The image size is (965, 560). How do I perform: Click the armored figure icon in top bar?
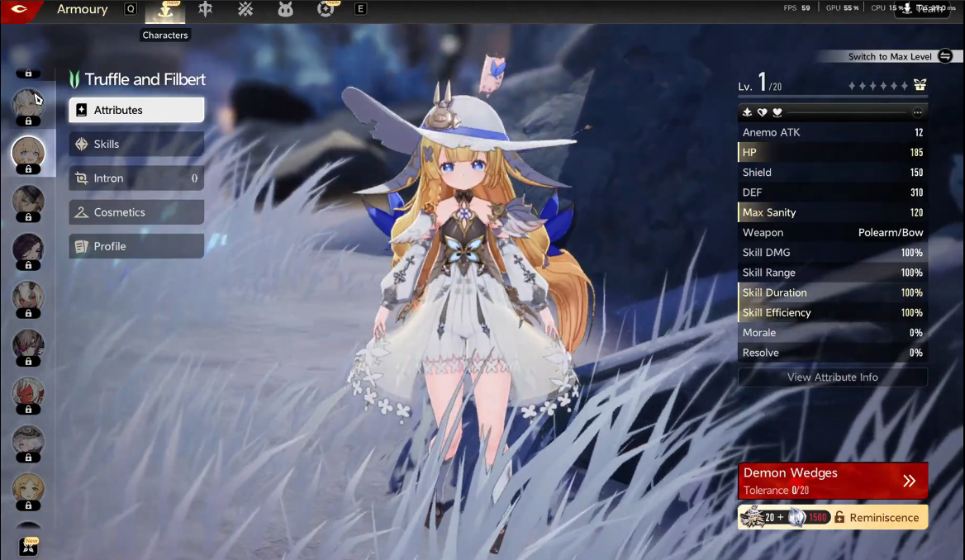(x=205, y=10)
